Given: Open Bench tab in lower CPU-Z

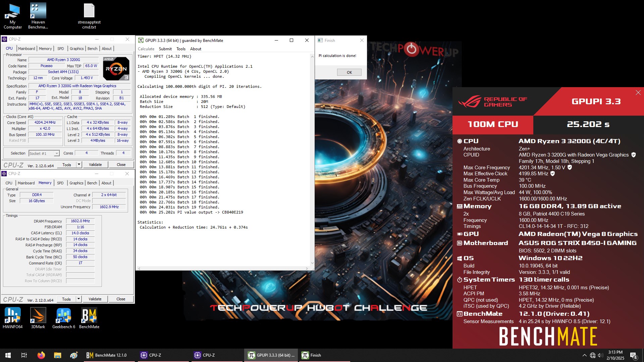Looking at the screenshot, I should point(92,183).
